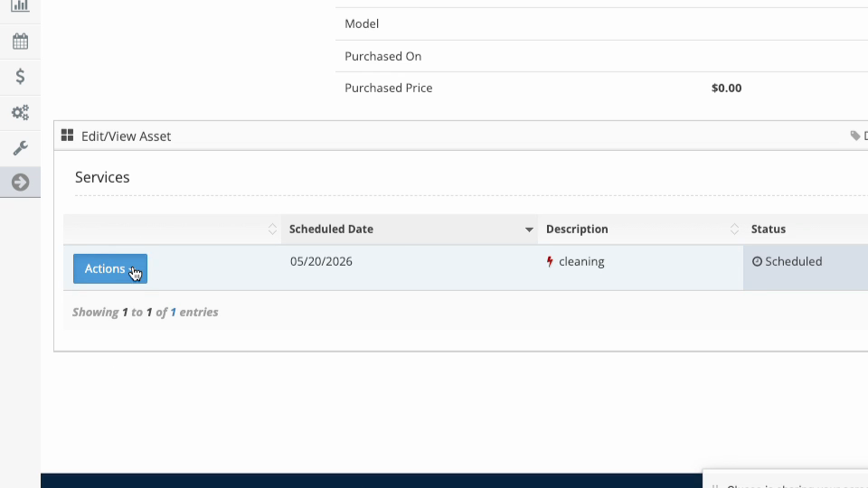
Task: Click the tag icon in panel header
Action: click(x=855, y=136)
